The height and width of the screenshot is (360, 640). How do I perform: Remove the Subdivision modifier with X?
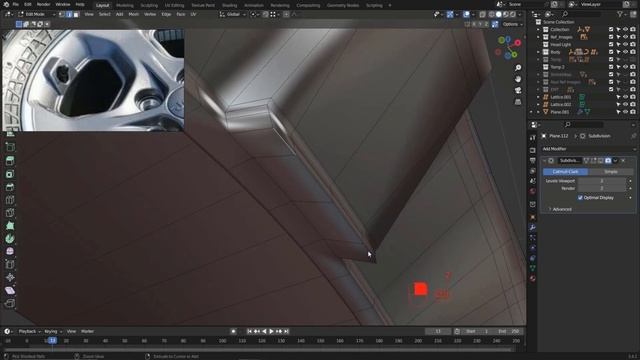tap(623, 161)
